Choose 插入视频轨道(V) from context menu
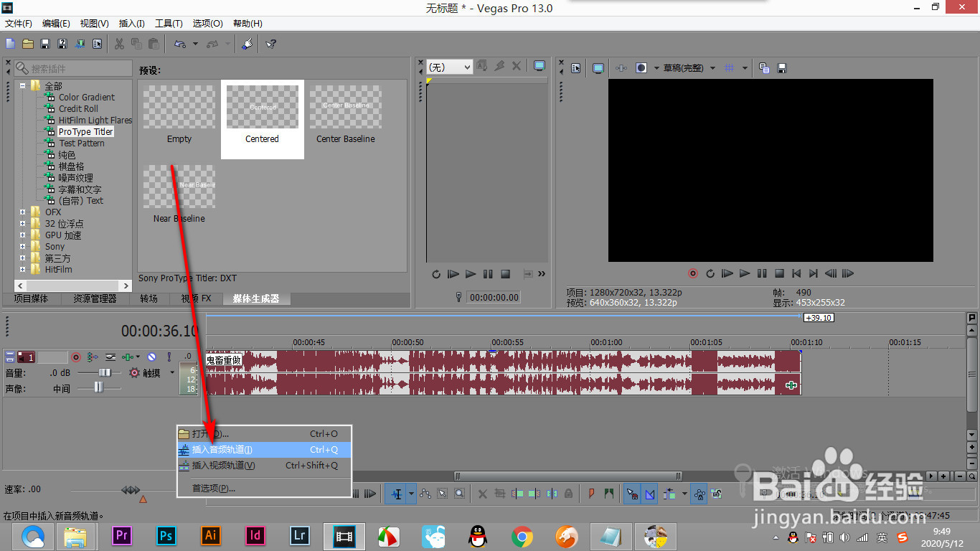Screen dimensions: 980x551 coord(264,466)
